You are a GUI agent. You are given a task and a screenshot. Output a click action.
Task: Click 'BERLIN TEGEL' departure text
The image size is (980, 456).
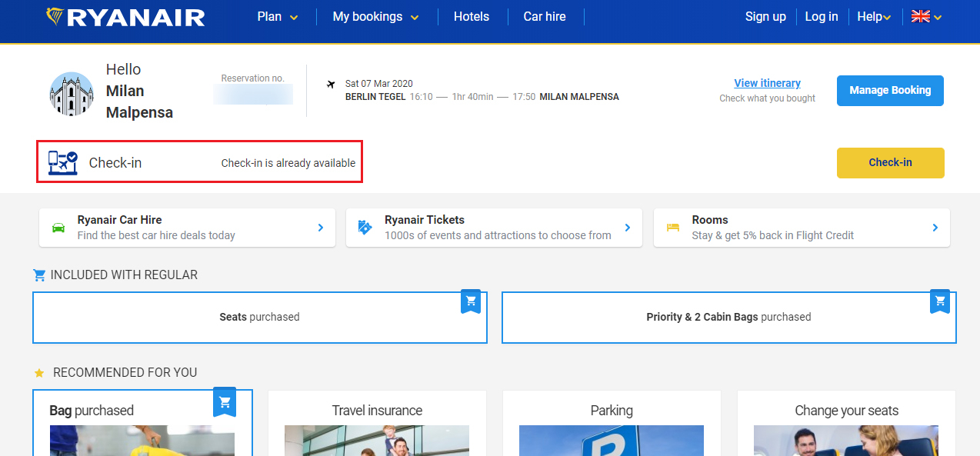click(x=375, y=97)
